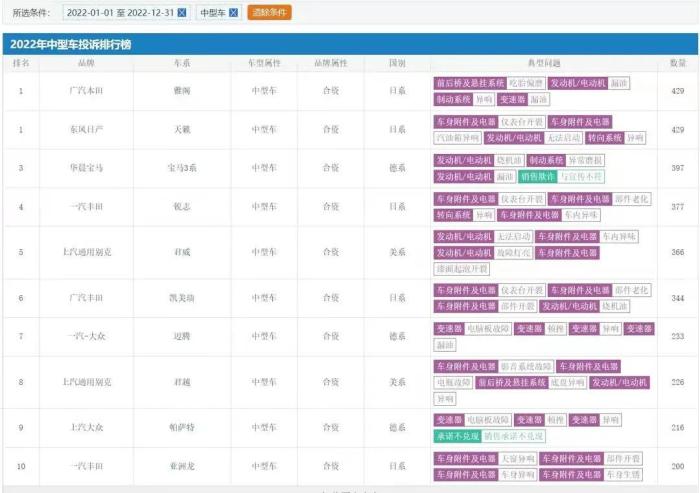
Task: Click the 品牌属性 column header
Action: pyautogui.click(x=331, y=63)
